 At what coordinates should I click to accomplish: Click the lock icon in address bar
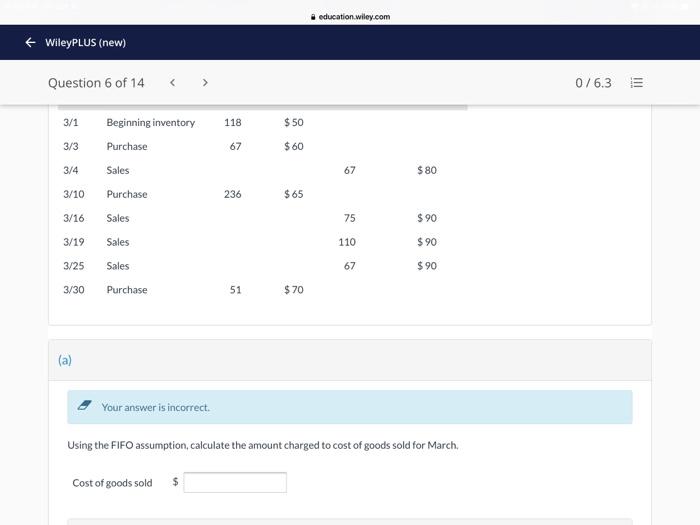(x=313, y=17)
